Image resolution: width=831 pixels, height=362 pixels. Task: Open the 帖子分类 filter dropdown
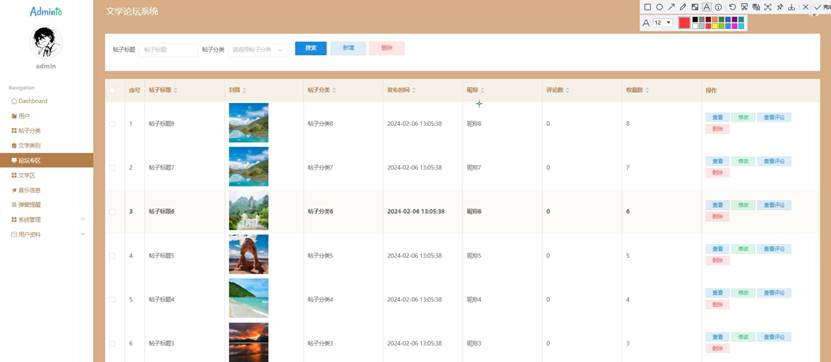coord(259,49)
